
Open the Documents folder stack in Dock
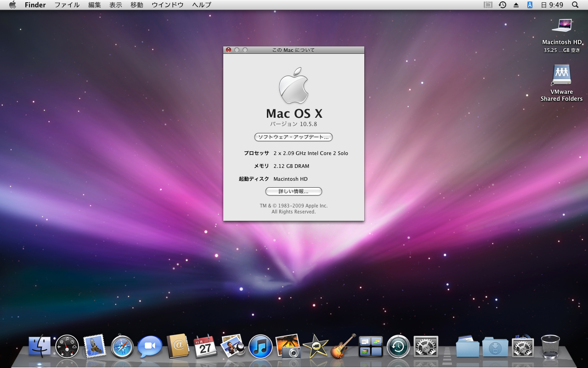[x=468, y=346]
